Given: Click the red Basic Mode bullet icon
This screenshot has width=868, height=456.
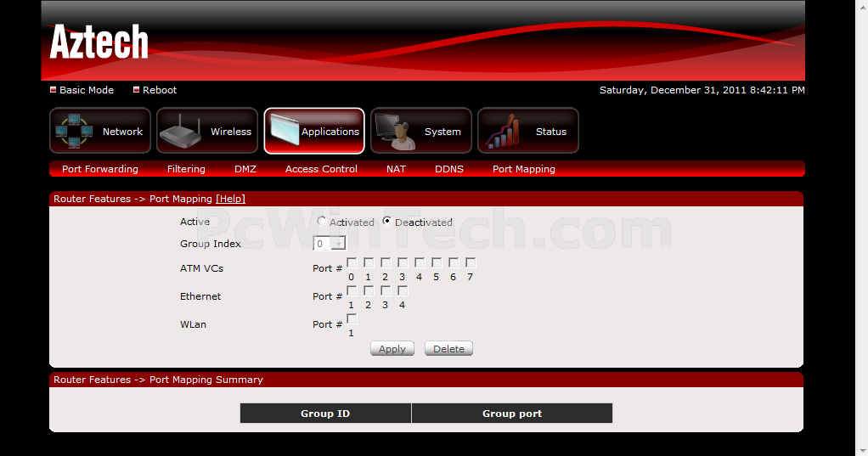Looking at the screenshot, I should [x=54, y=90].
